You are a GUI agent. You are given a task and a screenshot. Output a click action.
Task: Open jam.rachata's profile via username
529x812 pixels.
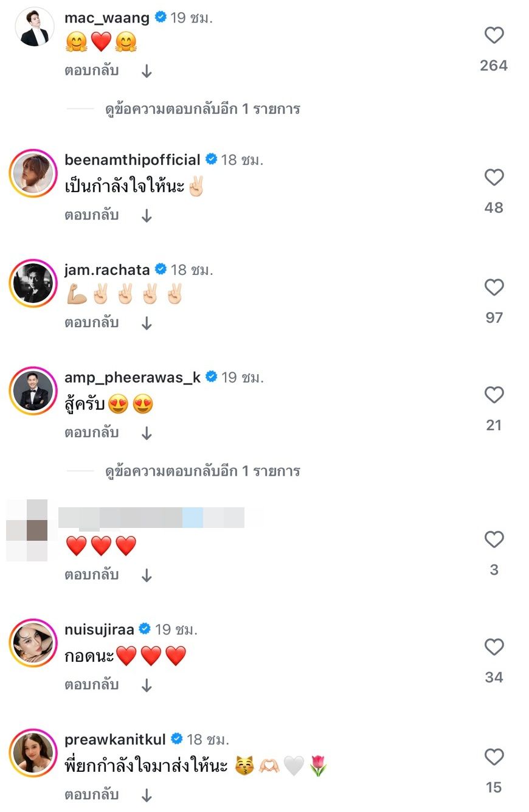tap(107, 269)
